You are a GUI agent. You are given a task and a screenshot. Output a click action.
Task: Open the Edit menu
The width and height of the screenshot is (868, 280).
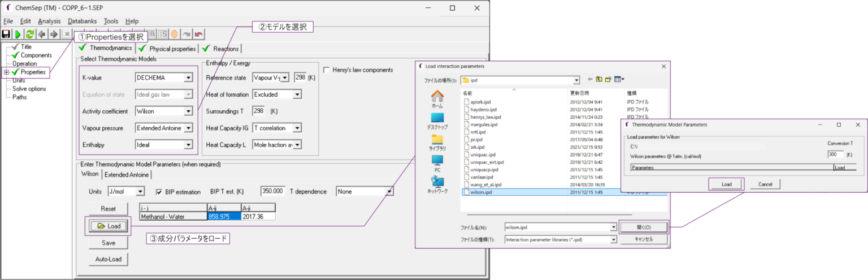(x=25, y=21)
